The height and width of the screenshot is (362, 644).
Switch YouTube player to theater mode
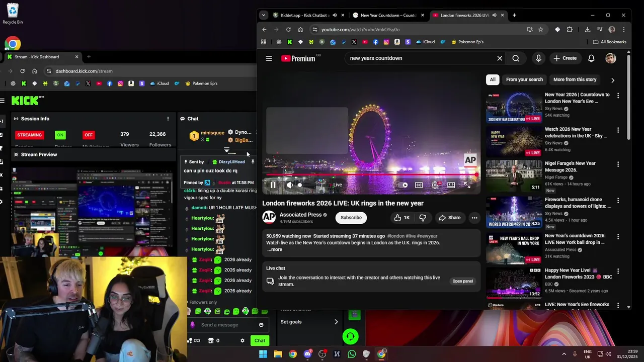click(451, 185)
